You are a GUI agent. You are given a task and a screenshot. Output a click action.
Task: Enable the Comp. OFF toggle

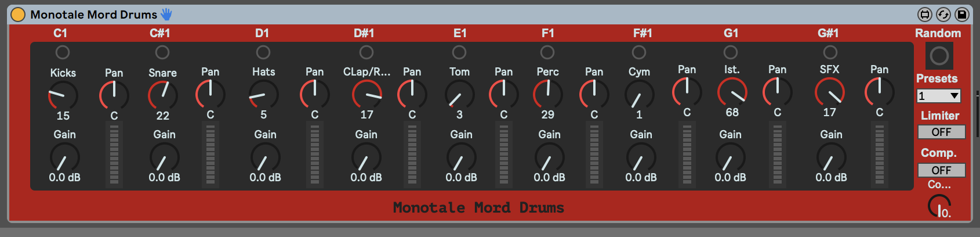tap(941, 170)
